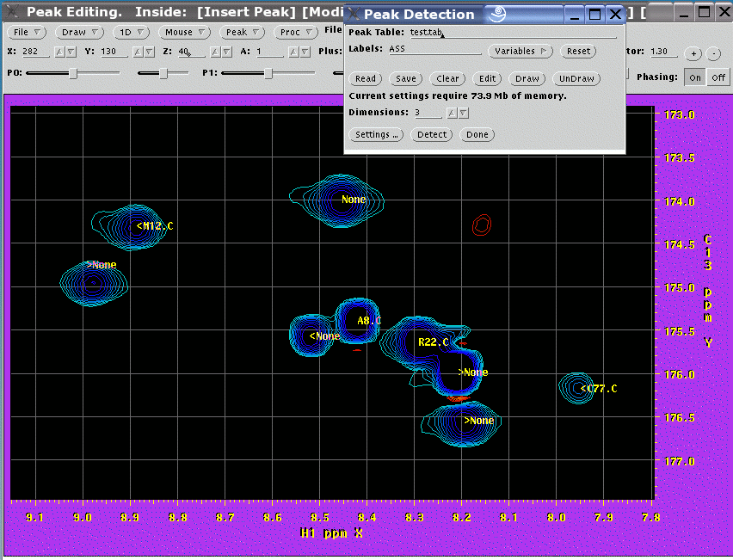
Task: Select the <None peak beside A8.C
Action: click(325, 336)
